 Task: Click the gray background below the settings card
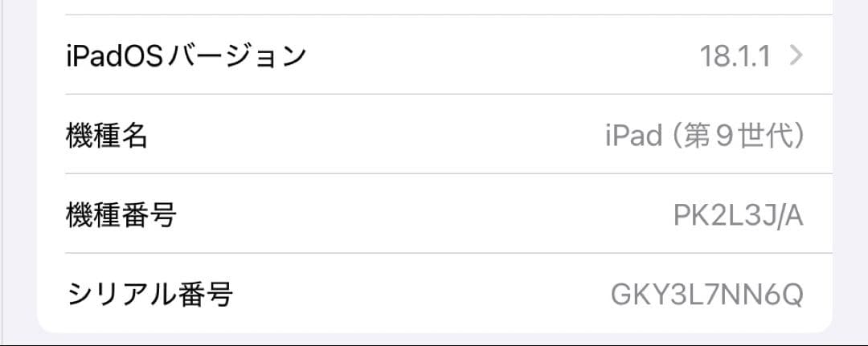tap(434, 339)
